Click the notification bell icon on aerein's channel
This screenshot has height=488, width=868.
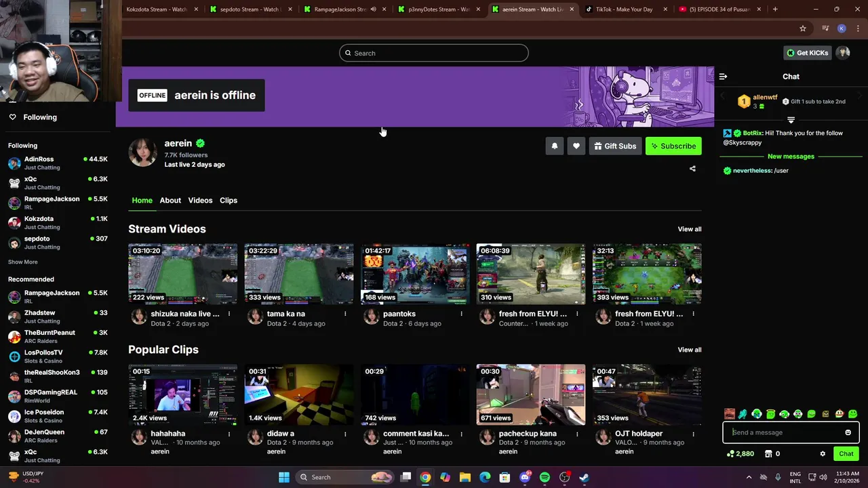coord(555,146)
